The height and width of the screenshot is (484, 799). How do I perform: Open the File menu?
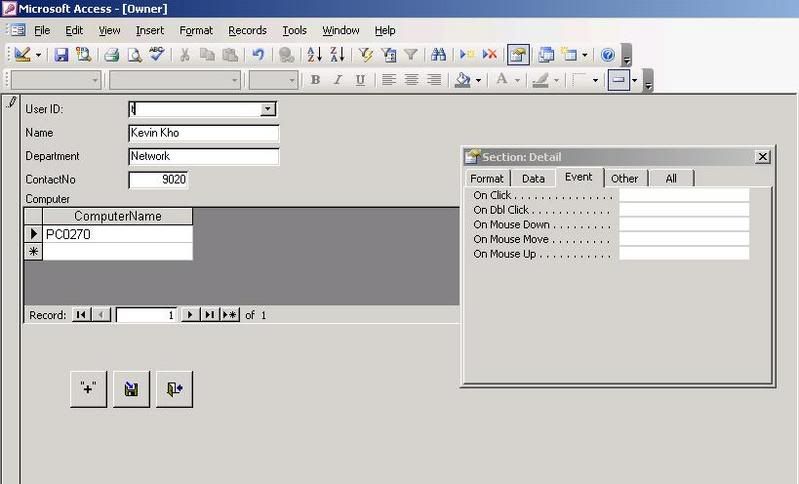click(42, 31)
